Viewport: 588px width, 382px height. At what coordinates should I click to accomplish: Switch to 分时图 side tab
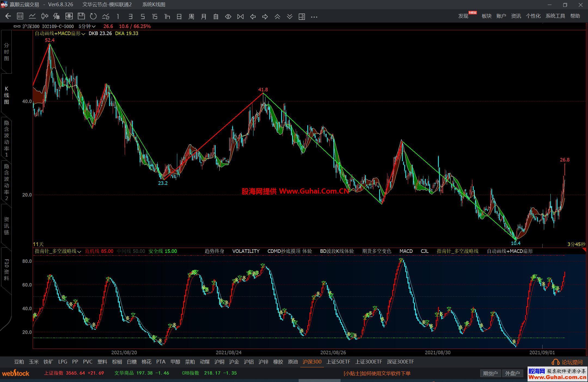tap(6, 52)
